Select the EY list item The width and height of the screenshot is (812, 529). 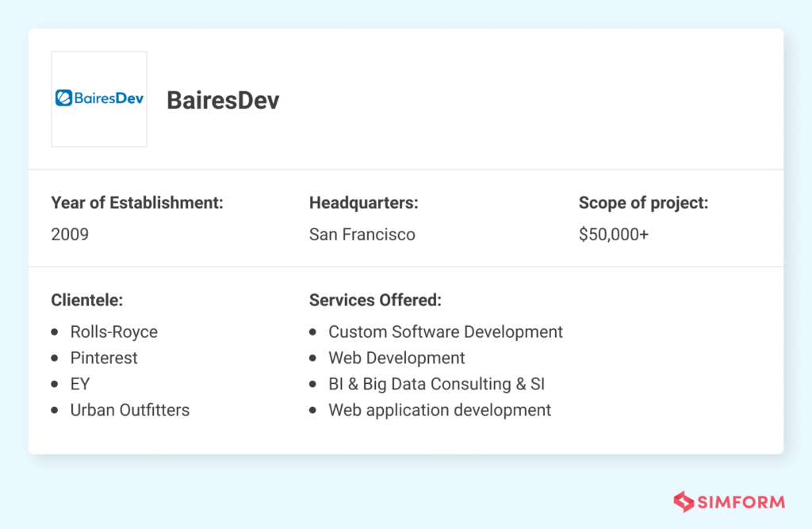point(80,384)
